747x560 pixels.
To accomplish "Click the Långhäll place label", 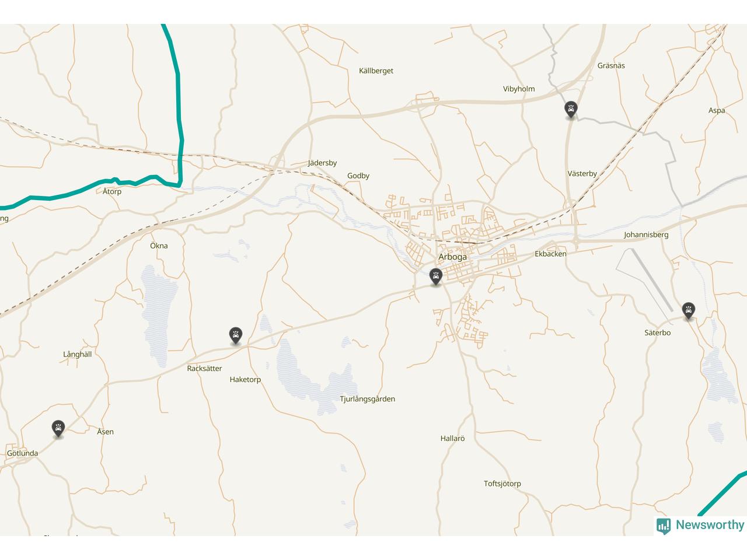I will pyautogui.click(x=77, y=355).
